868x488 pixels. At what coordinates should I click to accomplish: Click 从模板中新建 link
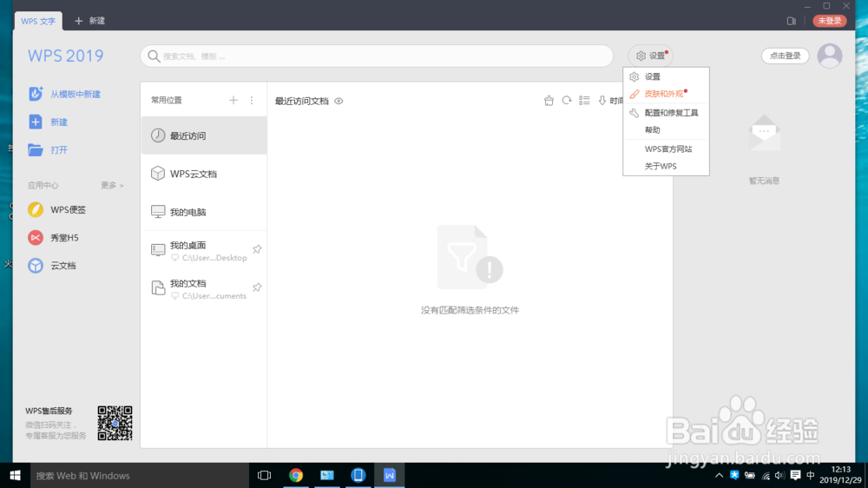pyautogui.click(x=76, y=94)
